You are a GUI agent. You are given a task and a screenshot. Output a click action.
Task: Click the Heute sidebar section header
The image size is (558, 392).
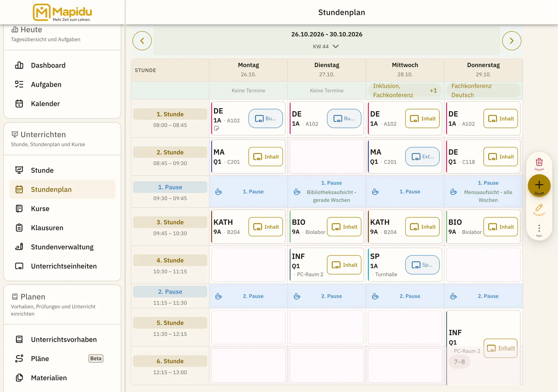62,34
